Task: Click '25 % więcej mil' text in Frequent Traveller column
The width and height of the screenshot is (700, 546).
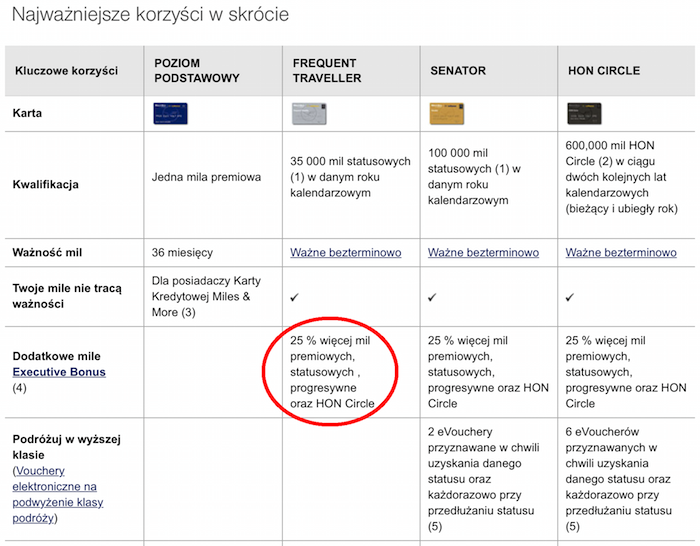Action: 330,341
